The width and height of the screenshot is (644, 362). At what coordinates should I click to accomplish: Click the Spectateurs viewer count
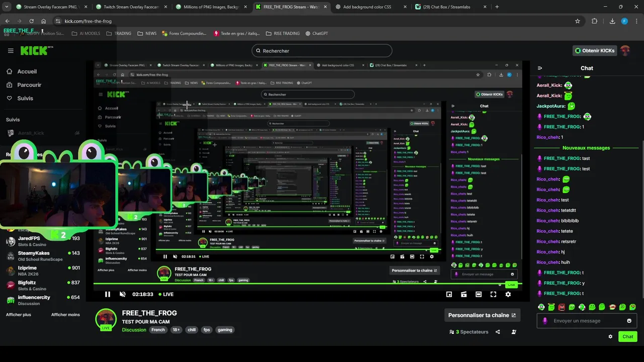(x=469, y=332)
